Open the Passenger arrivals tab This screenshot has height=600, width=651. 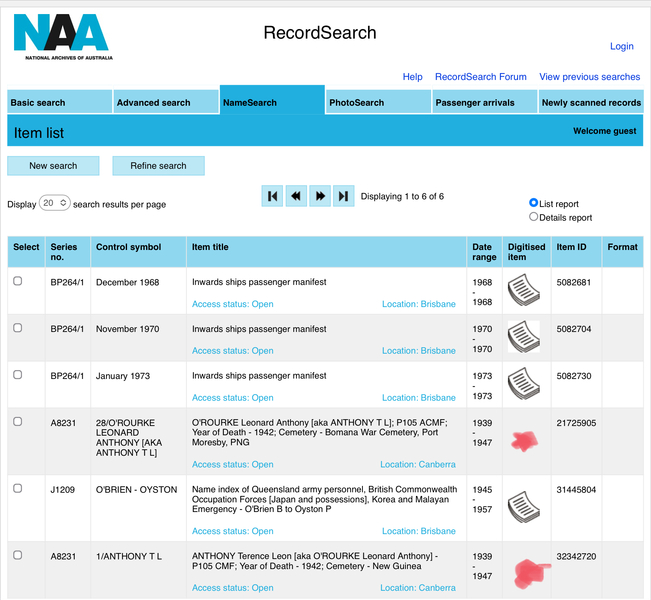[485, 102]
